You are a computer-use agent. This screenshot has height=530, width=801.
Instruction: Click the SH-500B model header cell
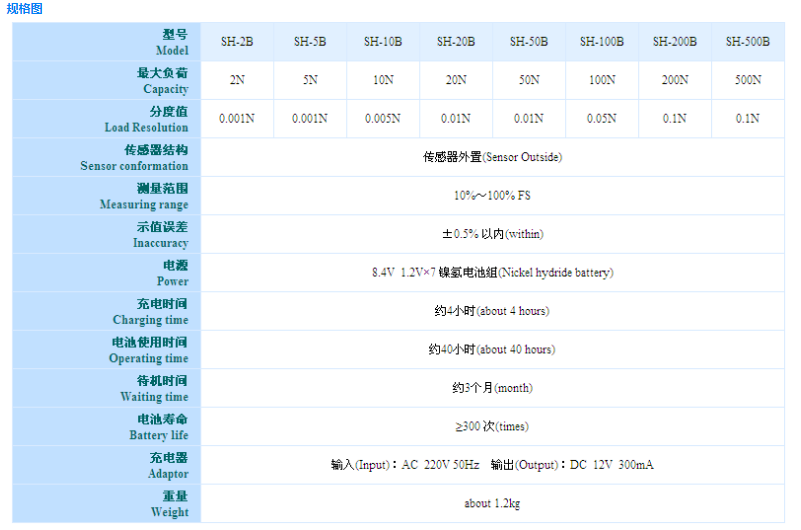(748, 42)
